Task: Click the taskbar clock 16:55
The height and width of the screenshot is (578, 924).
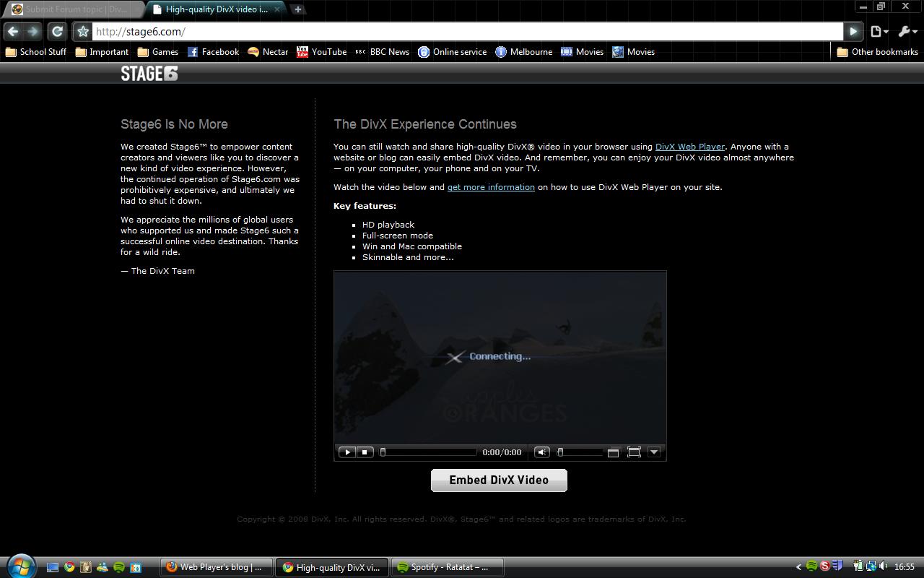Action: (905, 567)
